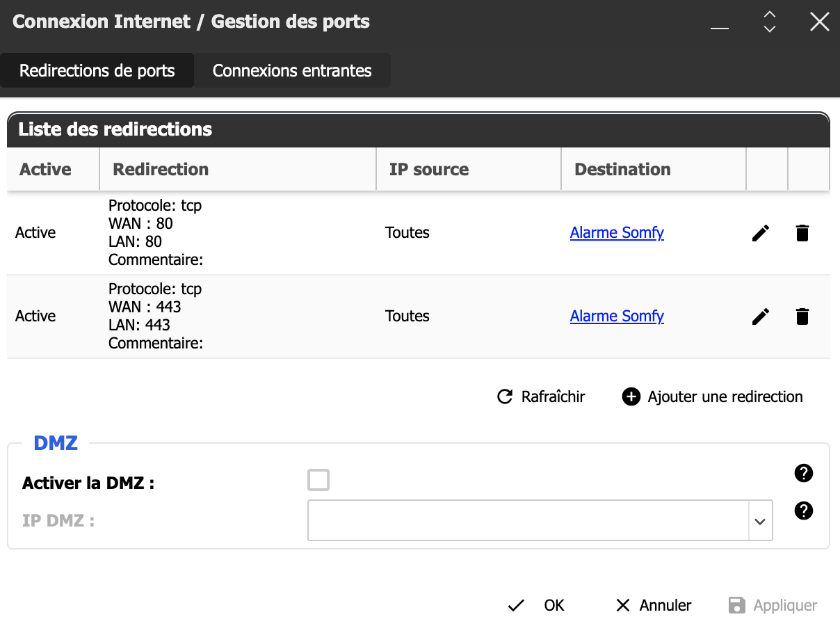Switch to Connexions entrantes tab
The image size is (840, 626).
(292, 71)
